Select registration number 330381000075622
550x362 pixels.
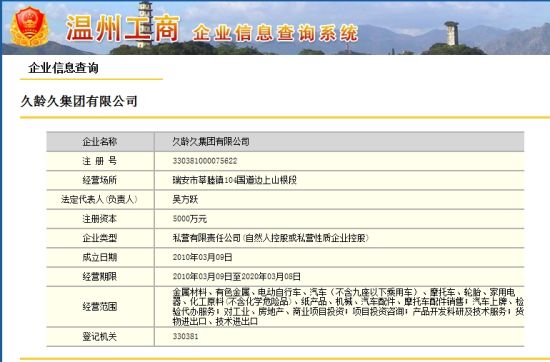click(205, 161)
